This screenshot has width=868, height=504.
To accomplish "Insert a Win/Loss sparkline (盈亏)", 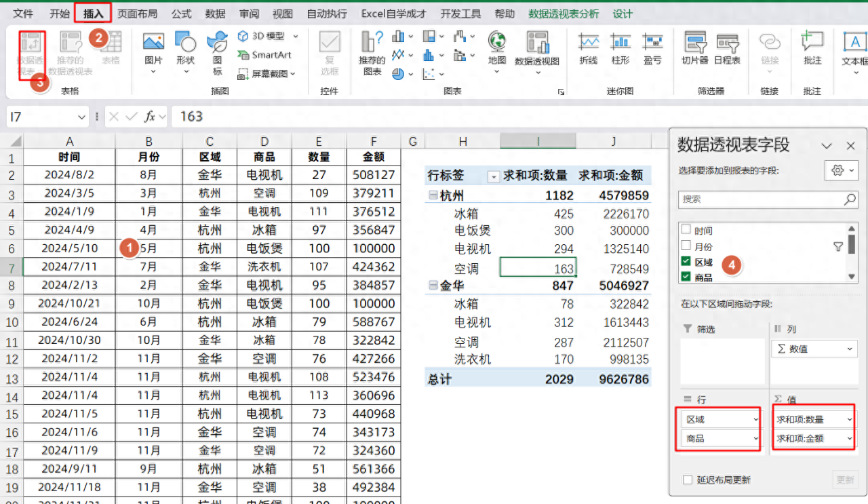I will click(x=652, y=48).
